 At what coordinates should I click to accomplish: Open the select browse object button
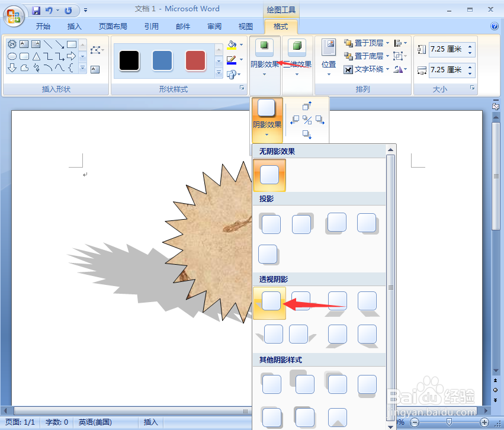[495, 390]
